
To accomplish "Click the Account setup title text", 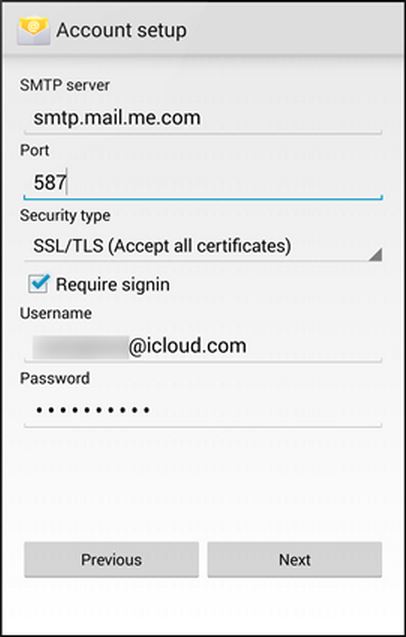I will click(122, 30).
